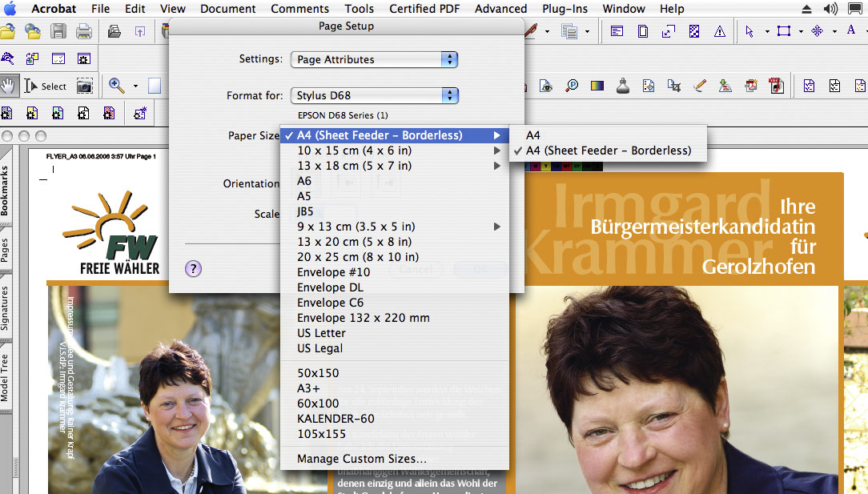Screen dimensions: 868x494
Task: Click the purple Help question button
Action: [x=193, y=269]
